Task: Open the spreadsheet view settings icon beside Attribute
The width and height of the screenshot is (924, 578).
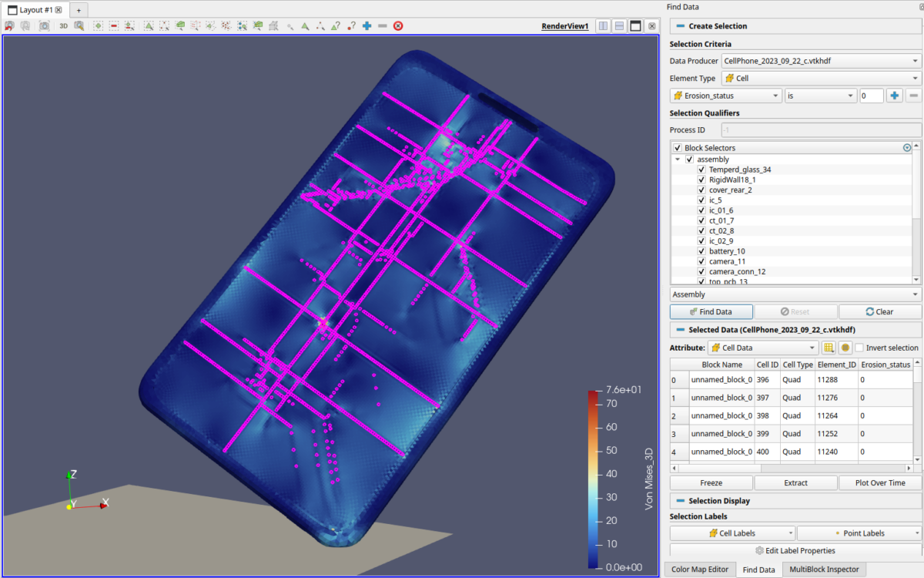Action: tap(829, 348)
